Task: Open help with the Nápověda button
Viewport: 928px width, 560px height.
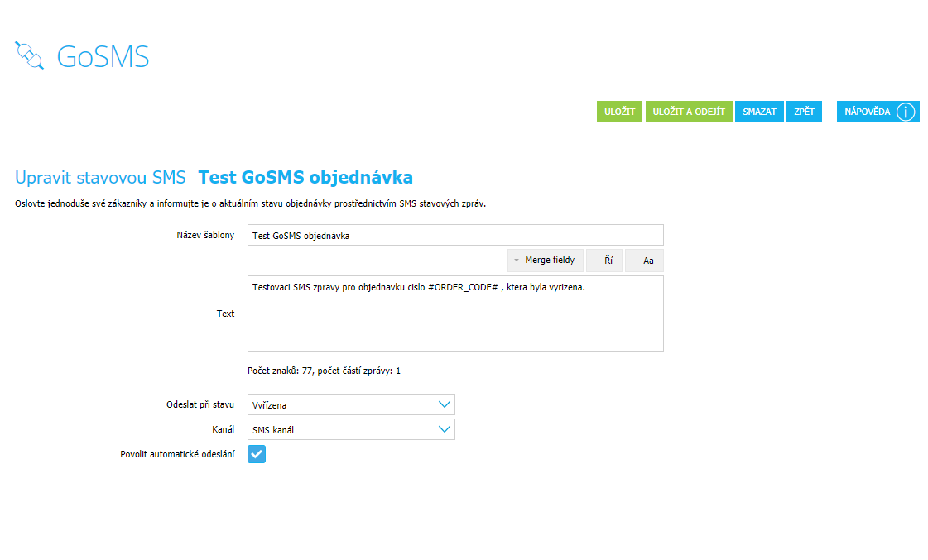Action: pyautogui.click(x=878, y=112)
